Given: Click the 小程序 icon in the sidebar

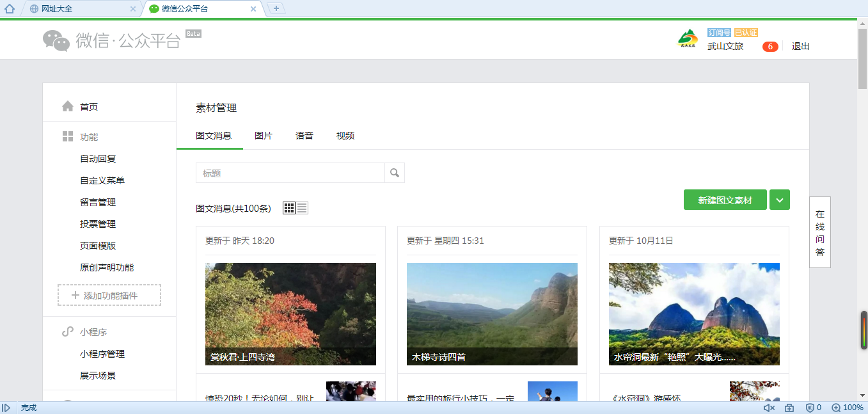Looking at the screenshot, I should point(67,332).
